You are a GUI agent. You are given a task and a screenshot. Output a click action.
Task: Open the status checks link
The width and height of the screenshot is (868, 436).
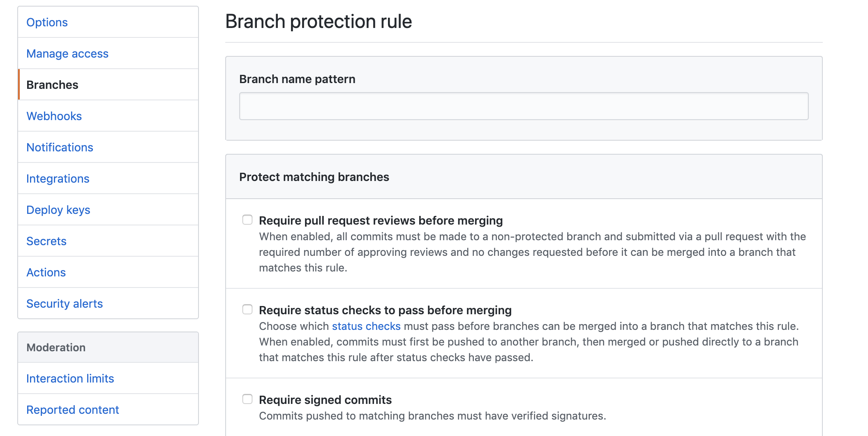(x=365, y=326)
